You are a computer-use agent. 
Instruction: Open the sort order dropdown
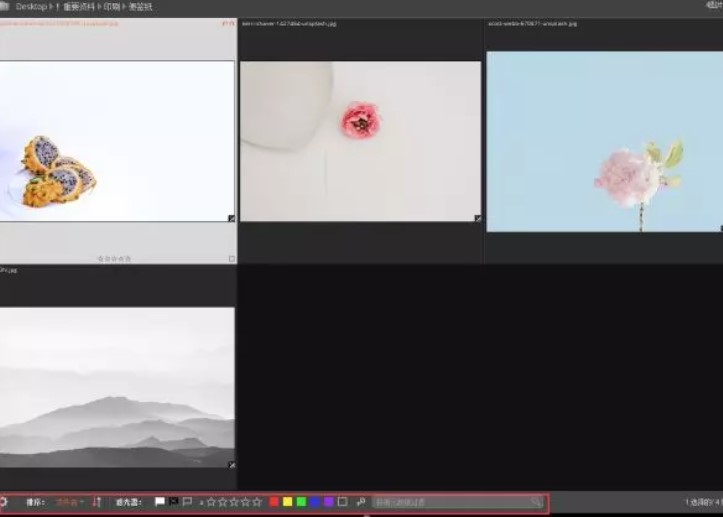point(35,501)
